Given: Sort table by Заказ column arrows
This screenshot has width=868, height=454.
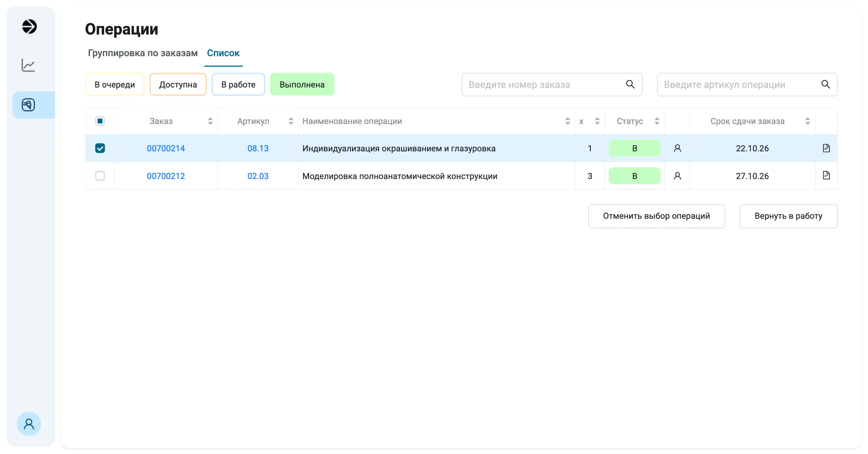Looking at the screenshot, I should point(210,121).
